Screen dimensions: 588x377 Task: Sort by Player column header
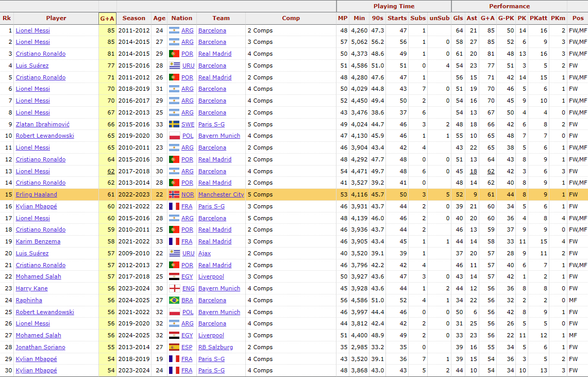pos(56,18)
